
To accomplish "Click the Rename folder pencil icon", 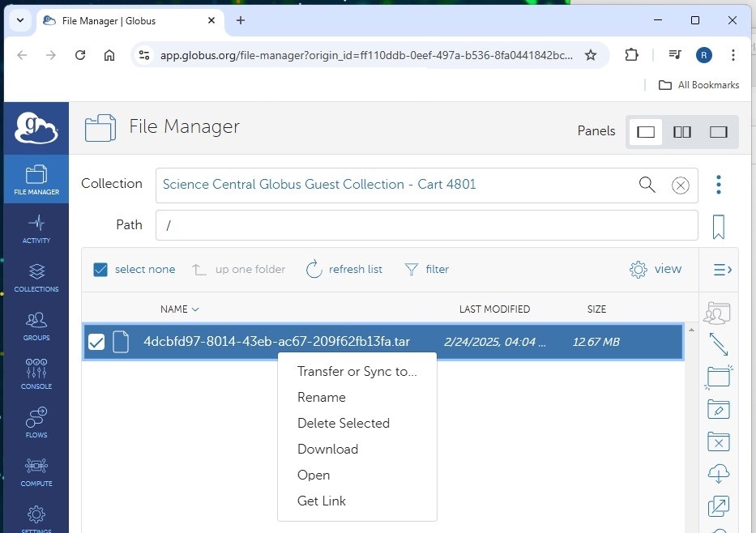I will click(719, 410).
